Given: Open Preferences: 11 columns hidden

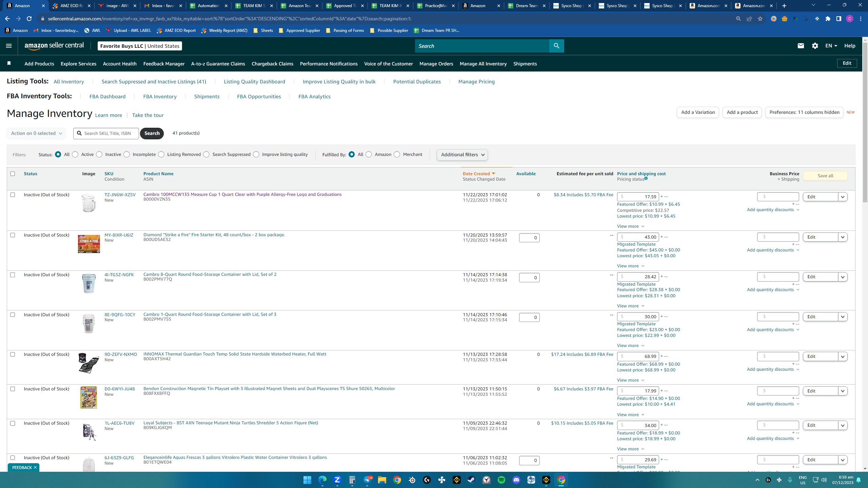Looking at the screenshot, I should (x=804, y=113).
